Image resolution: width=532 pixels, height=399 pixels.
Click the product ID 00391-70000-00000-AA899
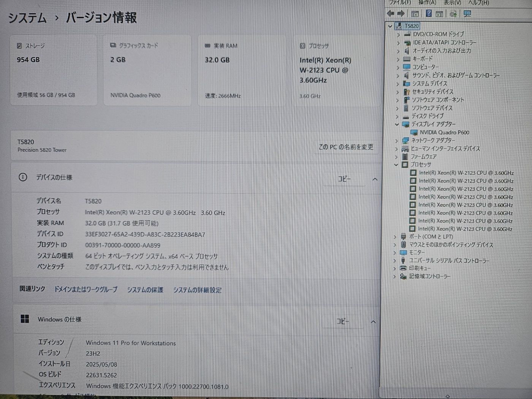[x=122, y=245]
